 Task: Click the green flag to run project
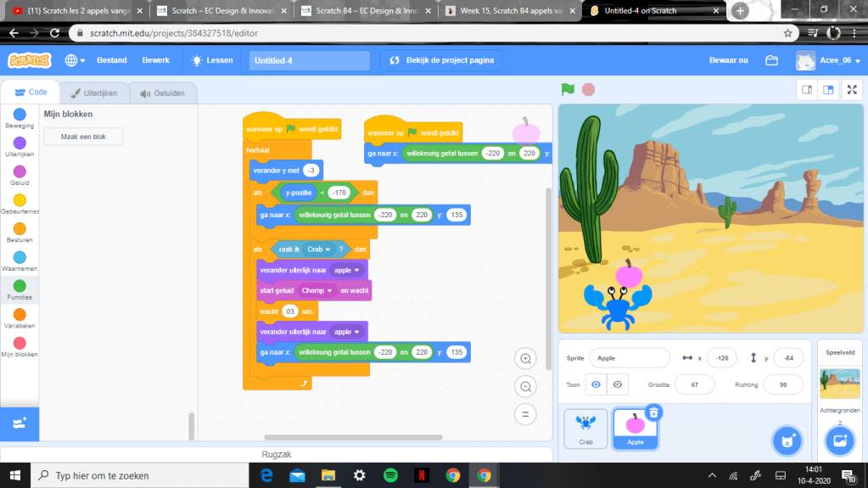click(568, 89)
